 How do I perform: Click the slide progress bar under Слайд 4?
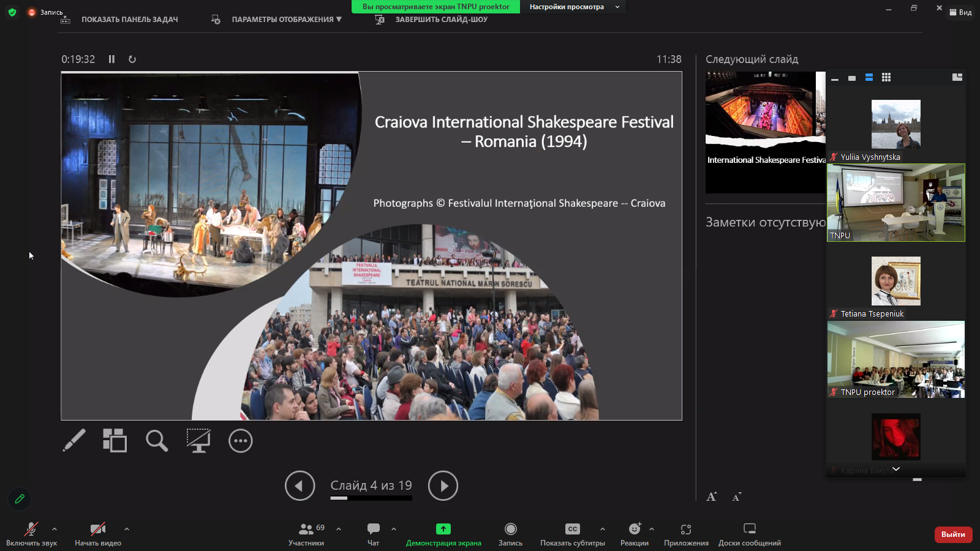[371, 498]
